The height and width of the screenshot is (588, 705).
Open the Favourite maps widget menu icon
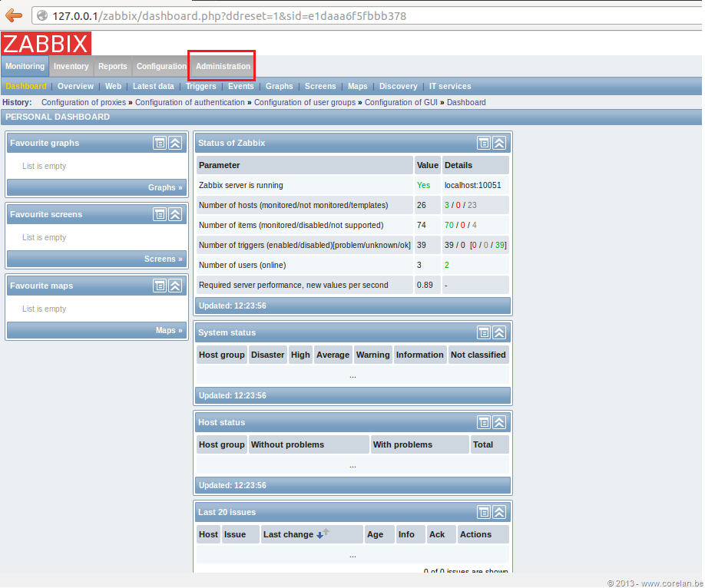tap(160, 286)
